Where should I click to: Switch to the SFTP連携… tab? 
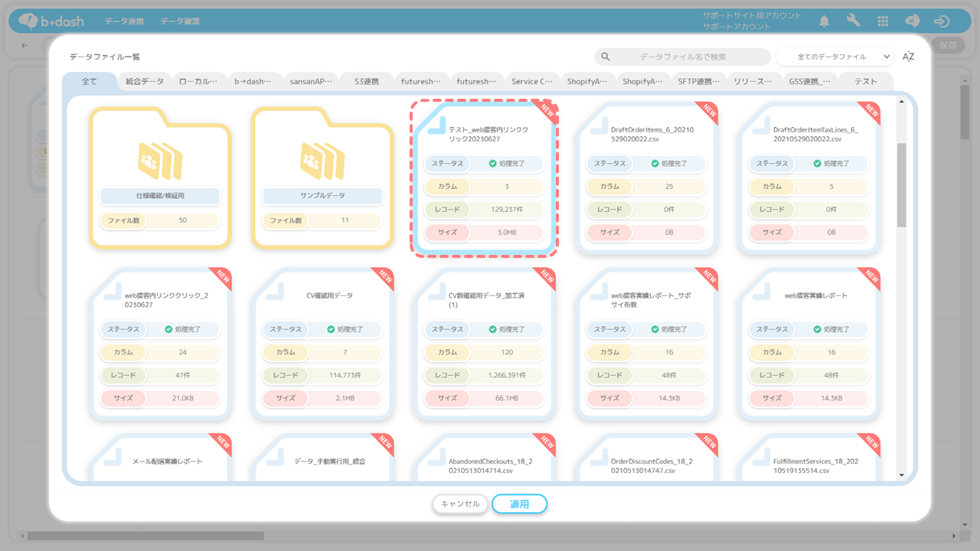click(x=699, y=81)
